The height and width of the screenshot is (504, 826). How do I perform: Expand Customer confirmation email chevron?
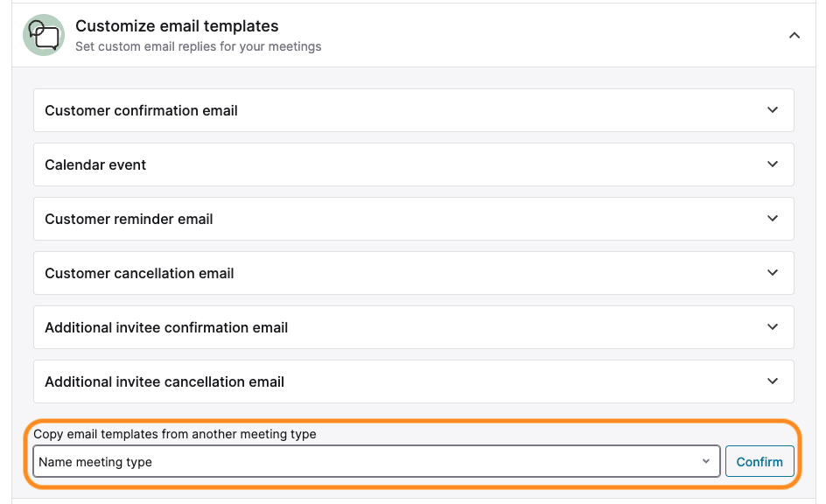click(x=773, y=110)
